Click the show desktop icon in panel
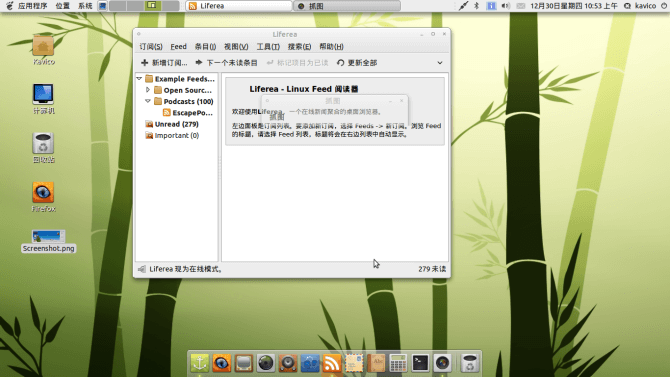The width and height of the screenshot is (670, 377). pyautogui.click(x=103, y=6)
